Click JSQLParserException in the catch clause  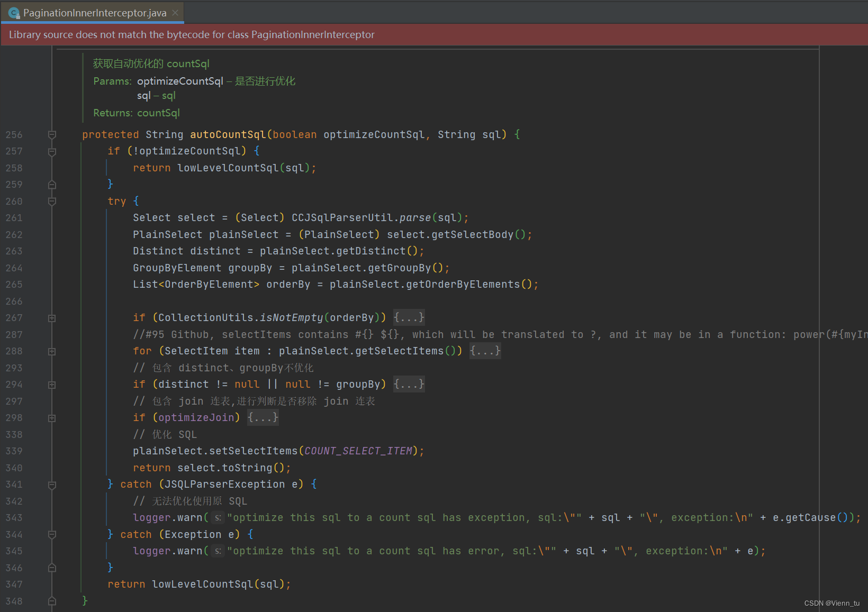pyautogui.click(x=225, y=484)
